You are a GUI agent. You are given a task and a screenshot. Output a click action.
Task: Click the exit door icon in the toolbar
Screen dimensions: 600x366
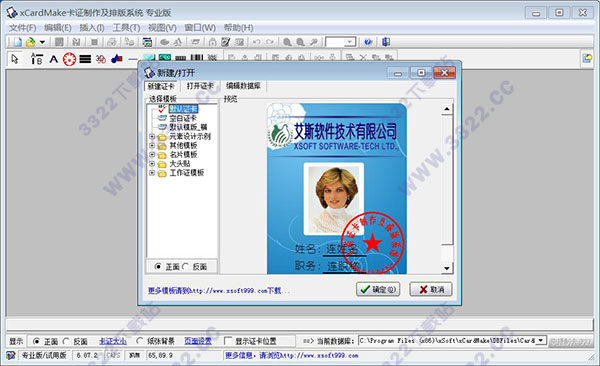pyautogui.click(x=386, y=42)
